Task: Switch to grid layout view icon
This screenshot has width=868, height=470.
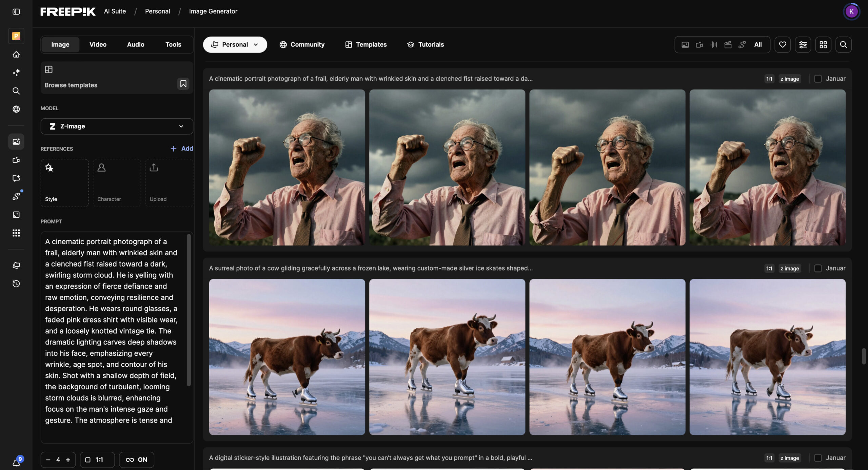Action: 823,45
